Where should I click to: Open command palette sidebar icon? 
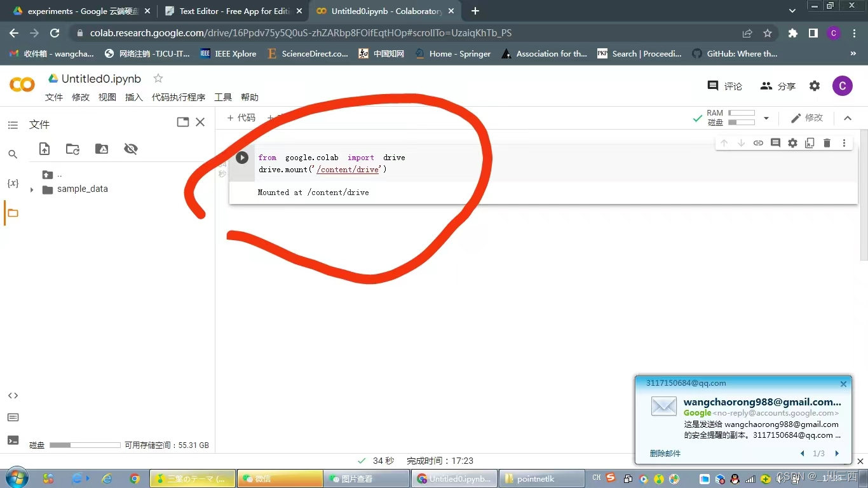coord(13,417)
